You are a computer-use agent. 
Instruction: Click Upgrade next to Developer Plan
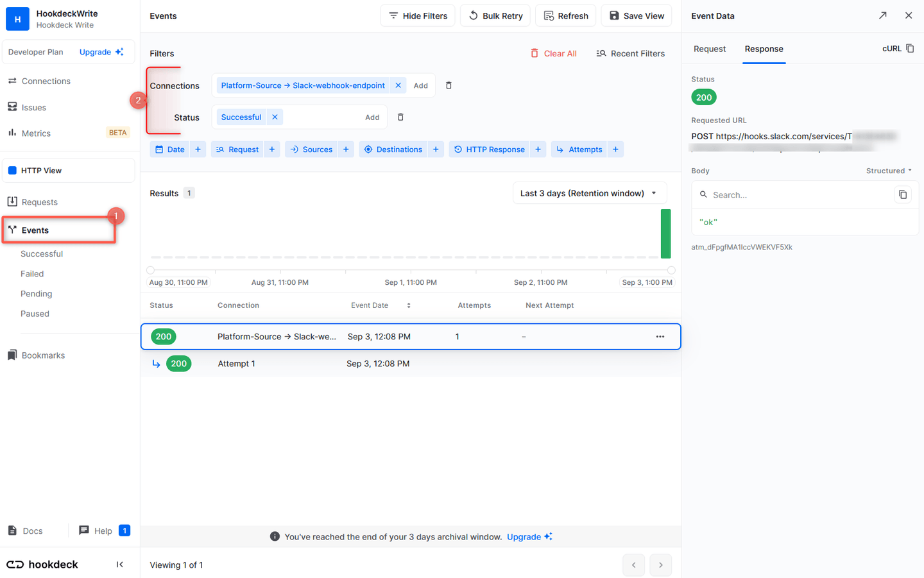pos(96,51)
